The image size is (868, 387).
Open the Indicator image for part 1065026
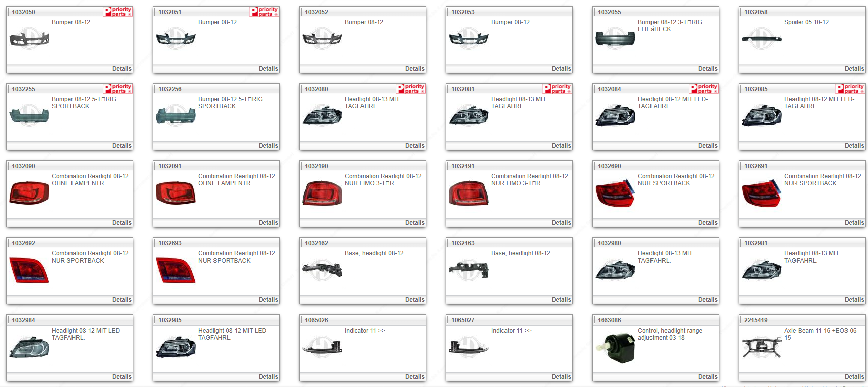tap(322, 347)
